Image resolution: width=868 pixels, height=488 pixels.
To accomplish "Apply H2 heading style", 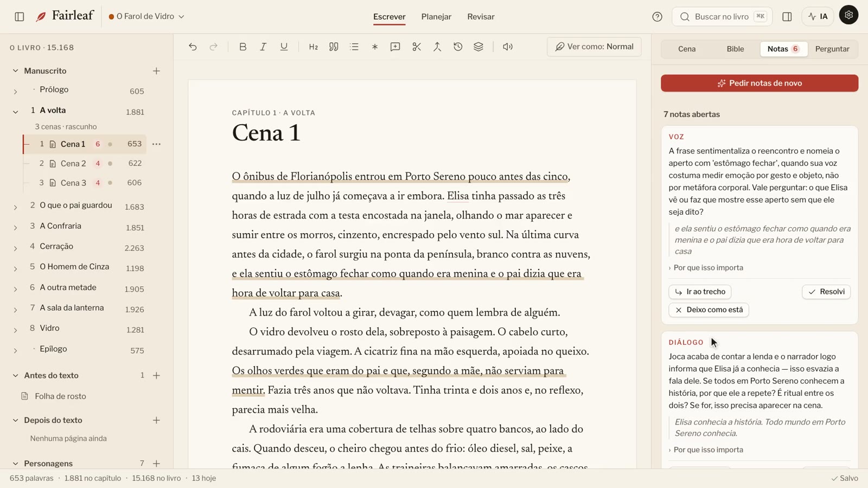I will tap(313, 47).
